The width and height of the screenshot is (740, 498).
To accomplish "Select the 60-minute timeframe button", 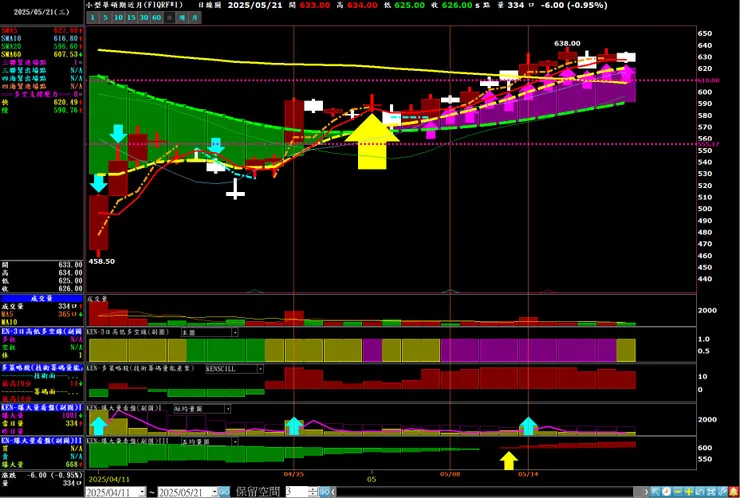I will point(156,17).
